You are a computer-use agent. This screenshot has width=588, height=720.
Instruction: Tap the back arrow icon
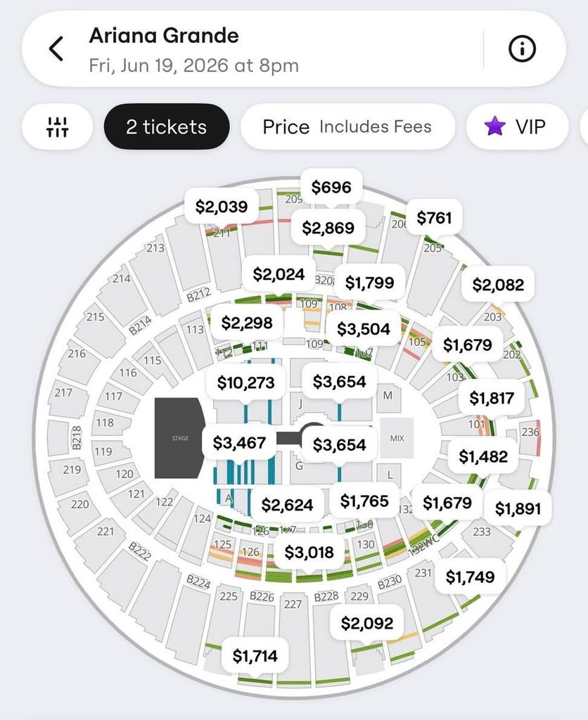tap(56, 49)
